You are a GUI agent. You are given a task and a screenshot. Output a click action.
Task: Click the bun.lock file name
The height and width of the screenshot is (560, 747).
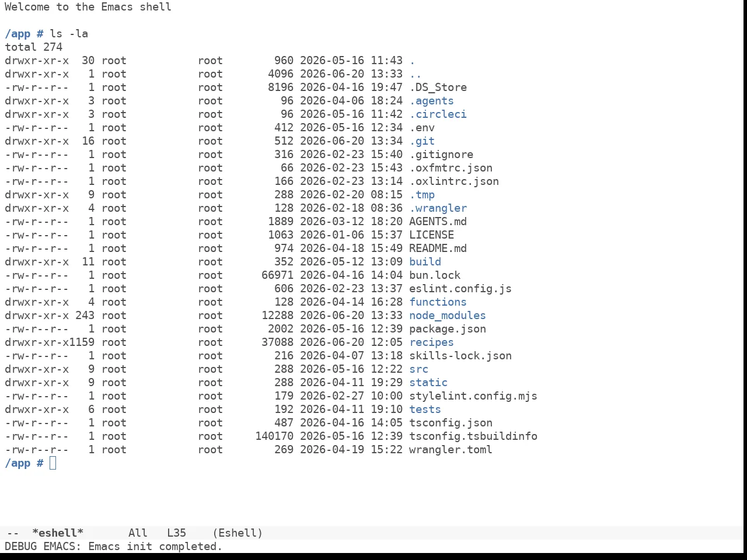point(435,275)
